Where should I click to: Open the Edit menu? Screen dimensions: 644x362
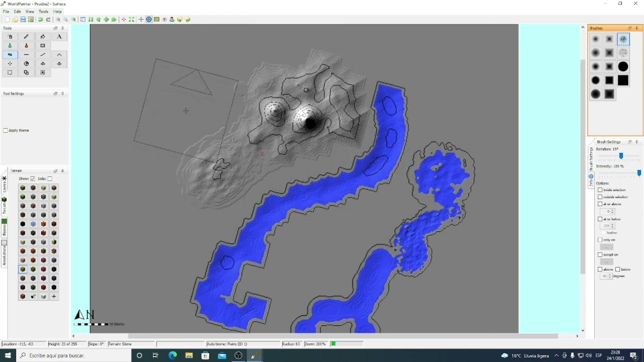coord(18,12)
